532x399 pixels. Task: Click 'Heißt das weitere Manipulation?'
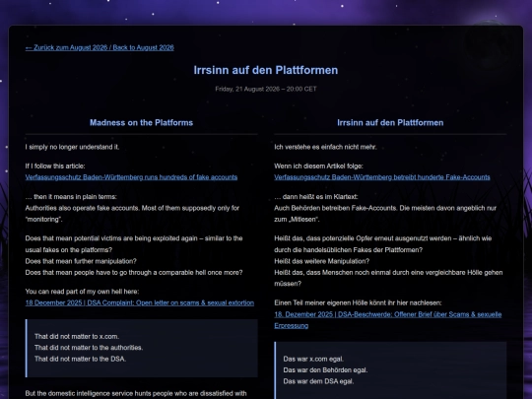[321, 261]
